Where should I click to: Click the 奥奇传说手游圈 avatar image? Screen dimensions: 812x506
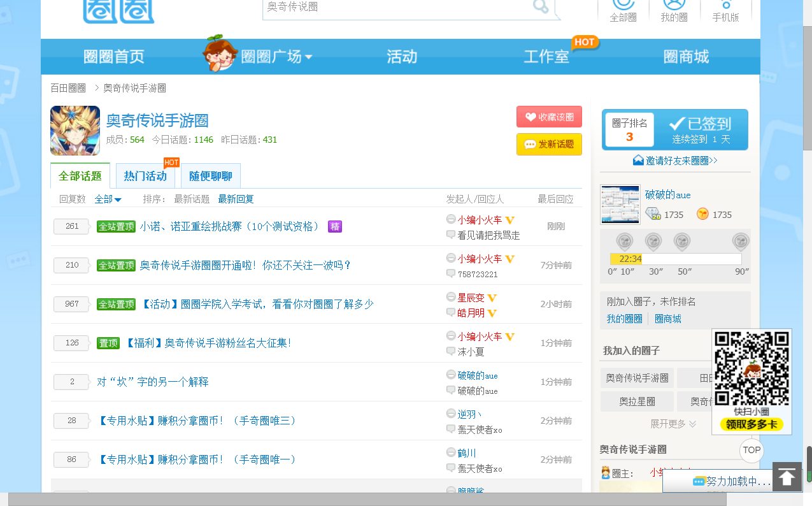click(x=75, y=131)
